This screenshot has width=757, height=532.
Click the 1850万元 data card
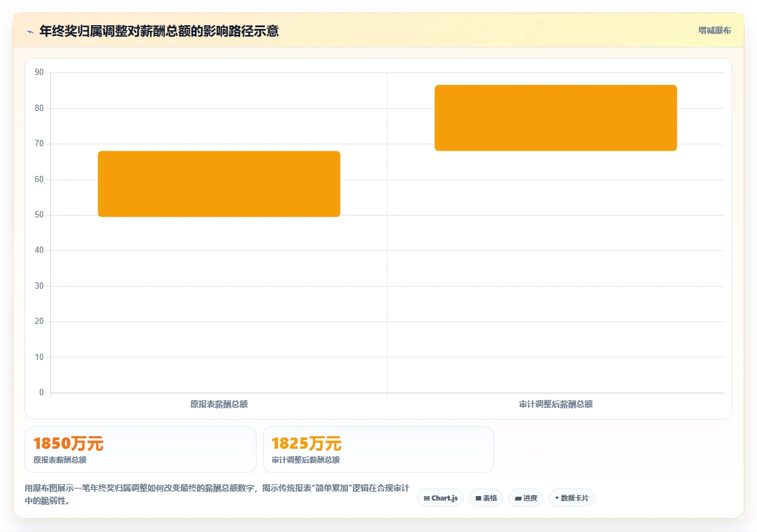[x=141, y=449]
